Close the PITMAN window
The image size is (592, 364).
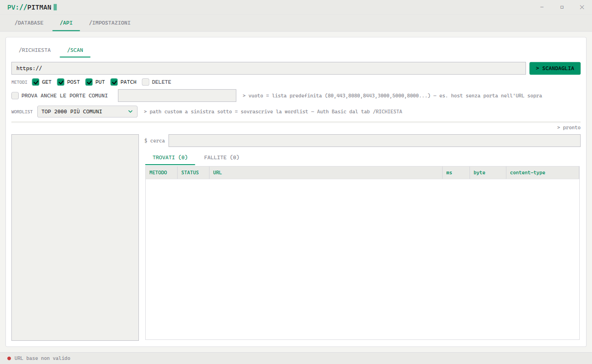582,7
